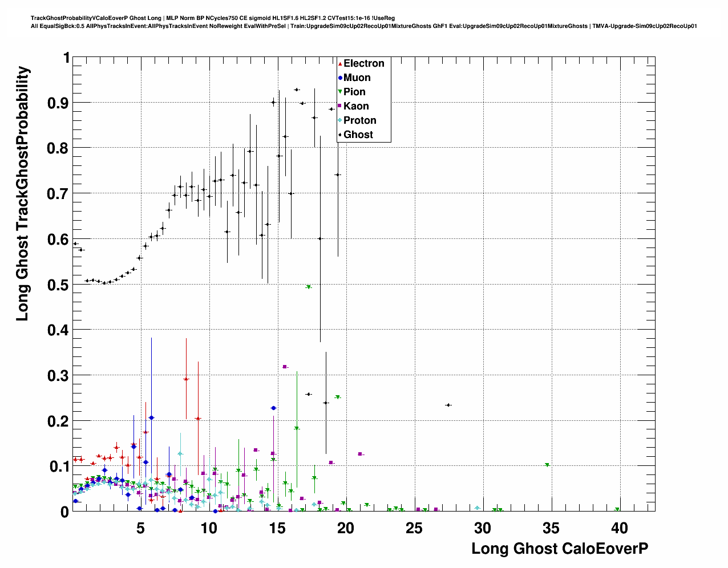Click the y-axis tick label '1'
728x568 pixels.
coord(66,58)
